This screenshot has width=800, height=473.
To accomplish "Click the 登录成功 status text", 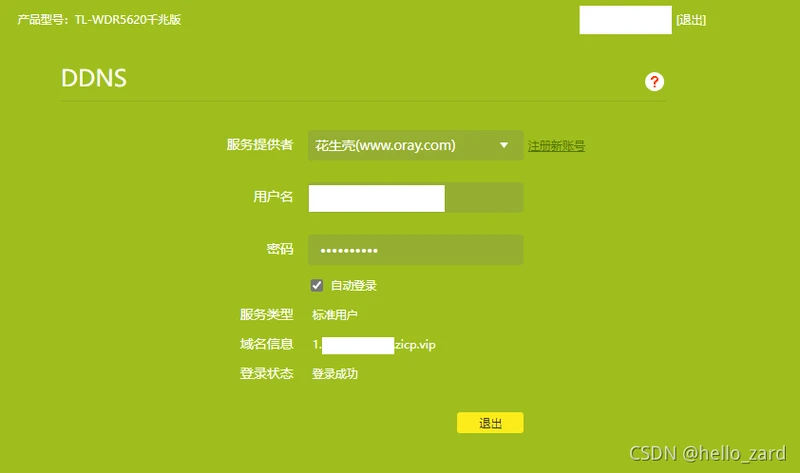I will [335, 374].
